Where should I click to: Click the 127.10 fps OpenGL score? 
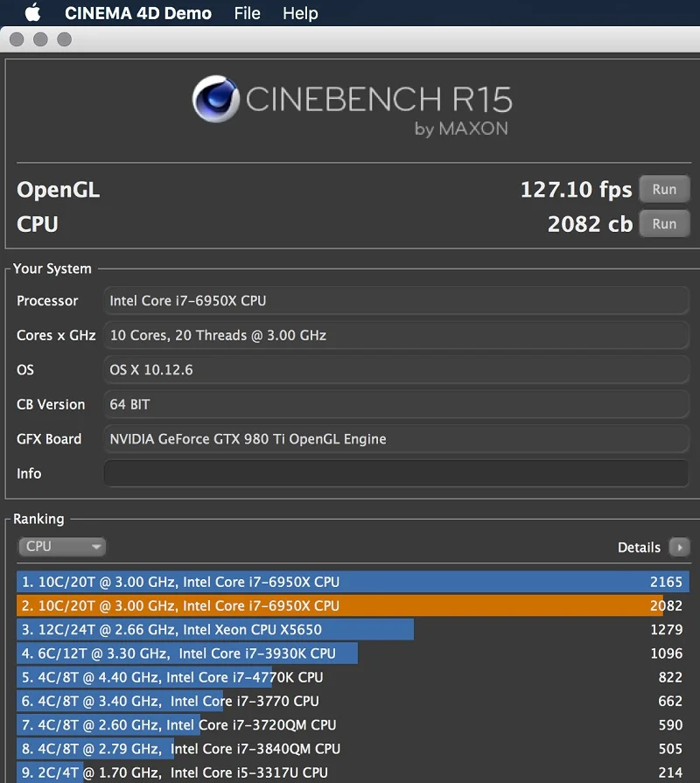point(576,190)
